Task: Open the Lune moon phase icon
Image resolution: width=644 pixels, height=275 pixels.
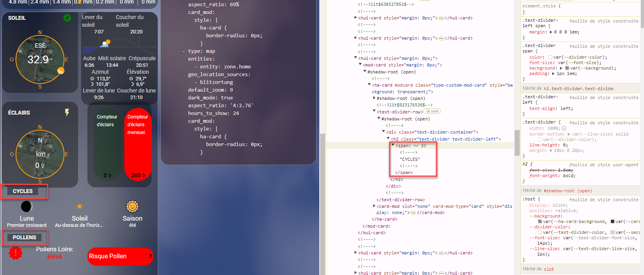Action: (27, 206)
